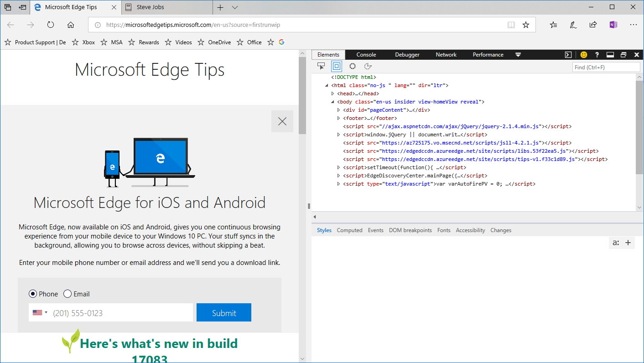Viewport: 644px width, 363px height.
Task: Expand the pageContent div node
Action: click(339, 110)
